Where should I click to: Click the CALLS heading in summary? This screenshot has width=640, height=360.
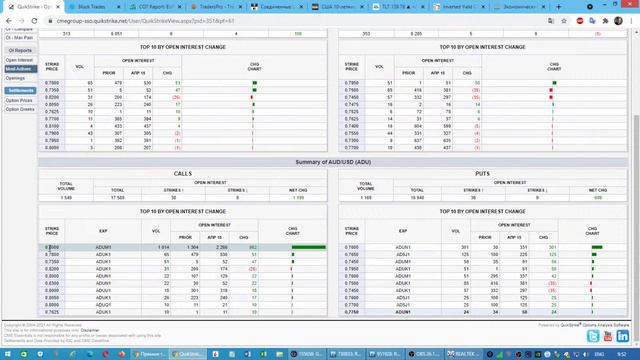183,174
